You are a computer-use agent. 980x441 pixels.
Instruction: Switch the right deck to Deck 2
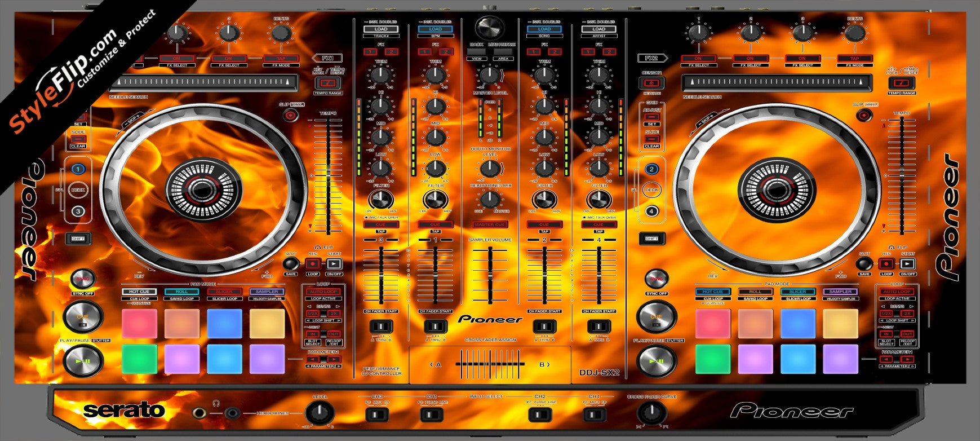pyautogui.click(x=651, y=169)
